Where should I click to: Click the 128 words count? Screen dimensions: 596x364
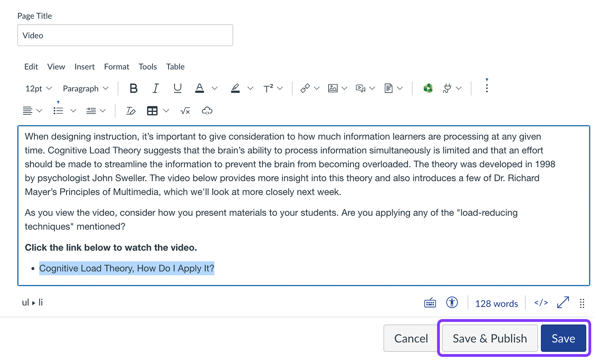pos(497,304)
